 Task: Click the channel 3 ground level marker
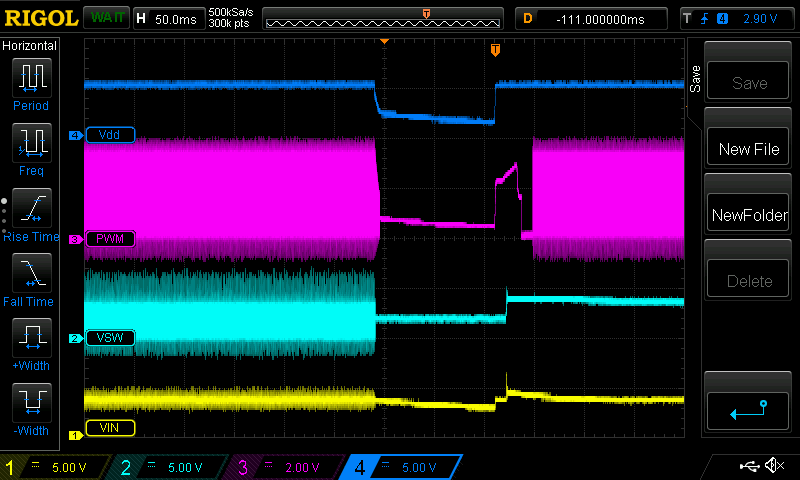[x=76, y=239]
